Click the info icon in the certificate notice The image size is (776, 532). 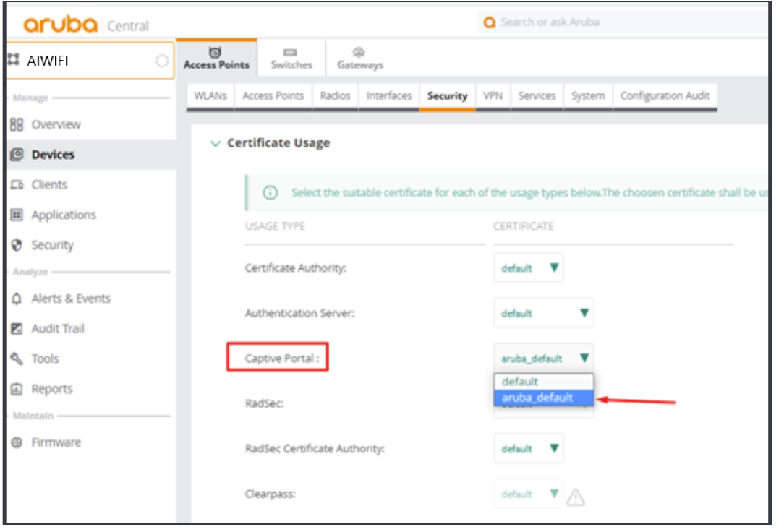pyautogui.click(x=270, y=192)
